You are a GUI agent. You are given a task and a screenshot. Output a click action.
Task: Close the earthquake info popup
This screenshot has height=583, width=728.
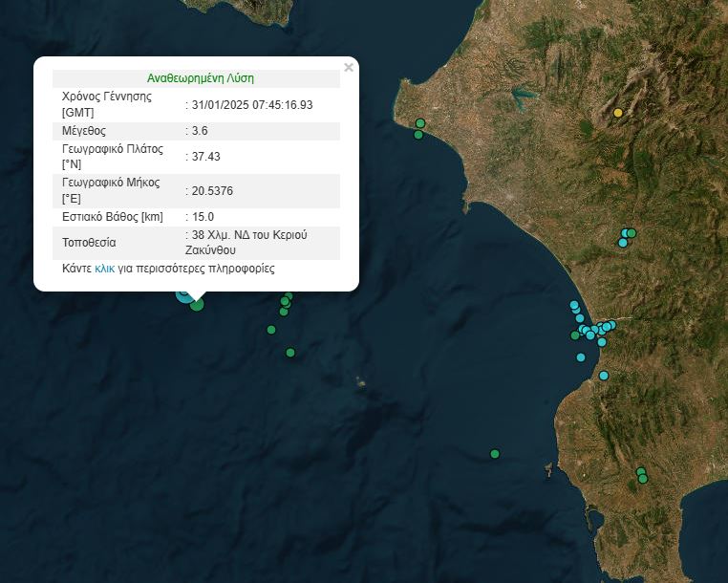tap(349, 68)
